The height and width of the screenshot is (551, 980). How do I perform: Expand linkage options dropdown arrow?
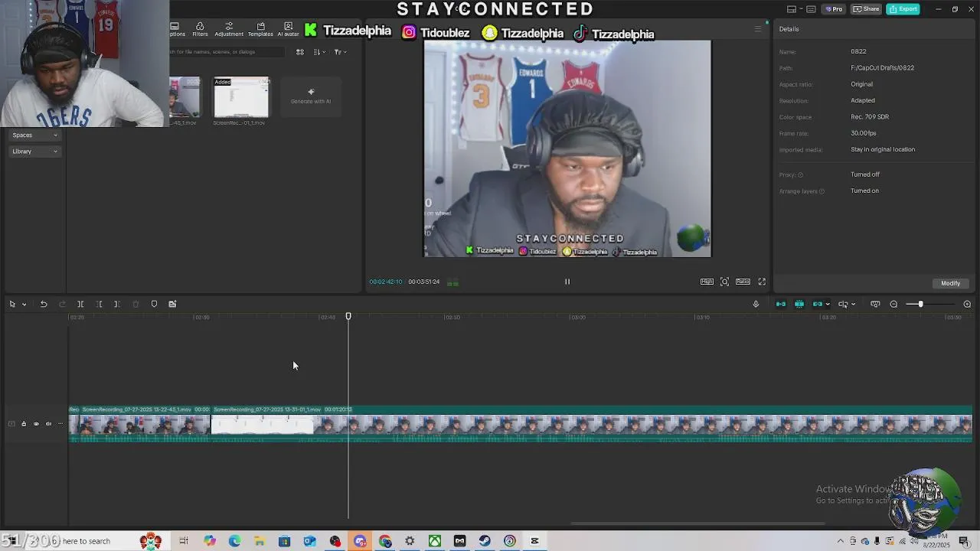[828, 305]
